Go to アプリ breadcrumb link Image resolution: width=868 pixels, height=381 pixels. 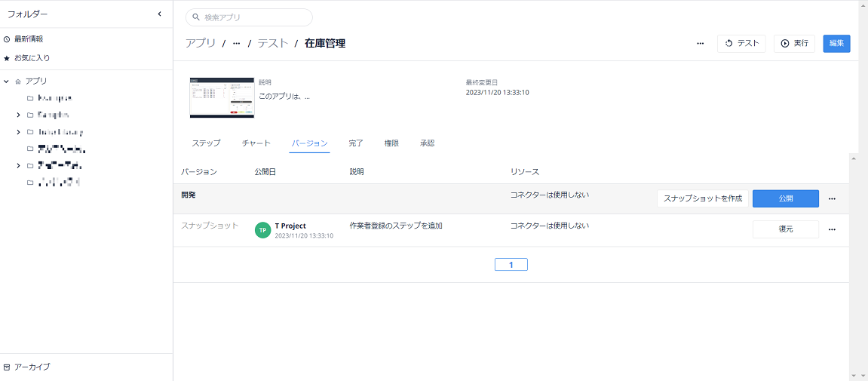pos(201,43)
